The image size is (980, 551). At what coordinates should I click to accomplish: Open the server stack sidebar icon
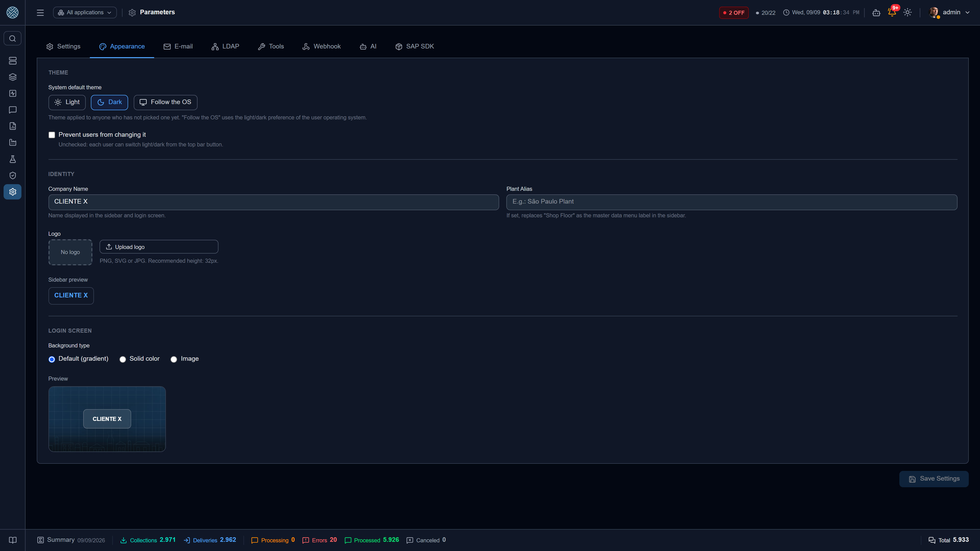[13, 61]
